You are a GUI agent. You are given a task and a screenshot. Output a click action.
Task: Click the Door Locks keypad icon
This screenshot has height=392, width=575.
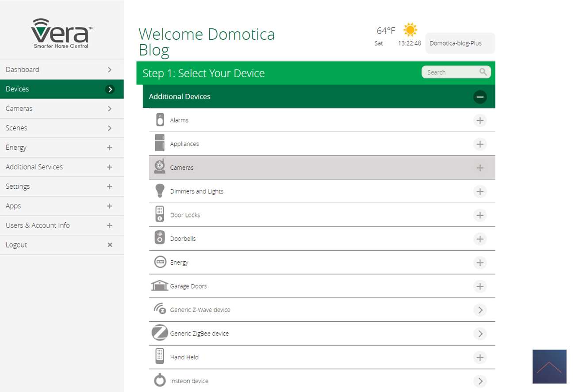pyautogui.click(x=160, y=214)
